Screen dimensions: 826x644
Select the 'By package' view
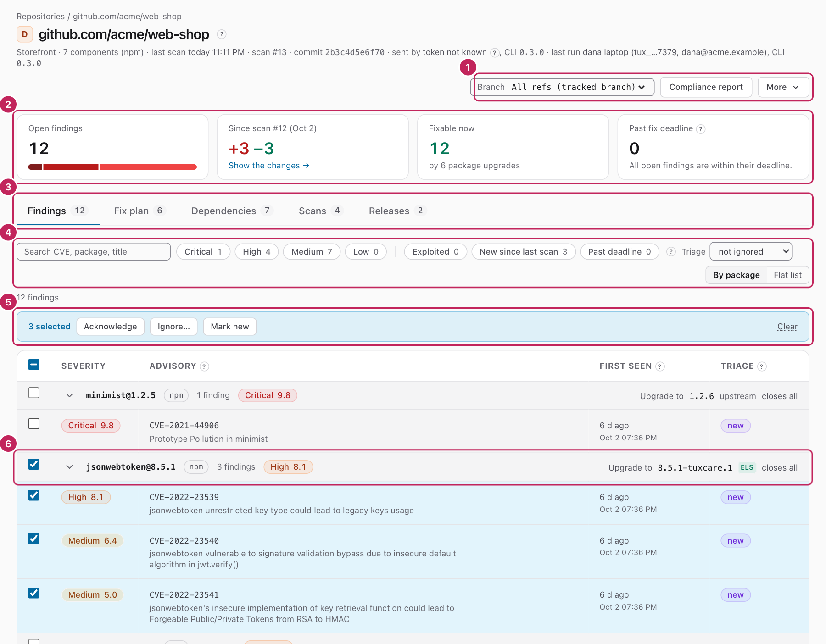tap(736, 275)
